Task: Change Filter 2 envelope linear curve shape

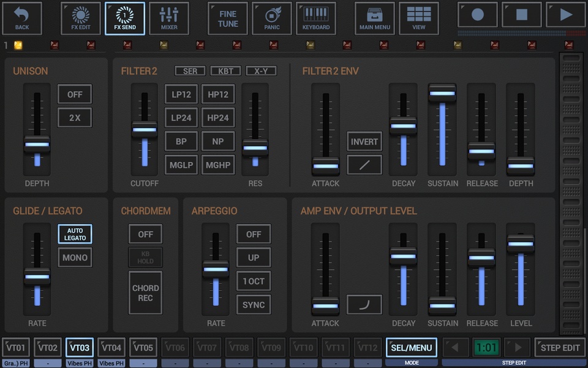Action: point(364,165)
